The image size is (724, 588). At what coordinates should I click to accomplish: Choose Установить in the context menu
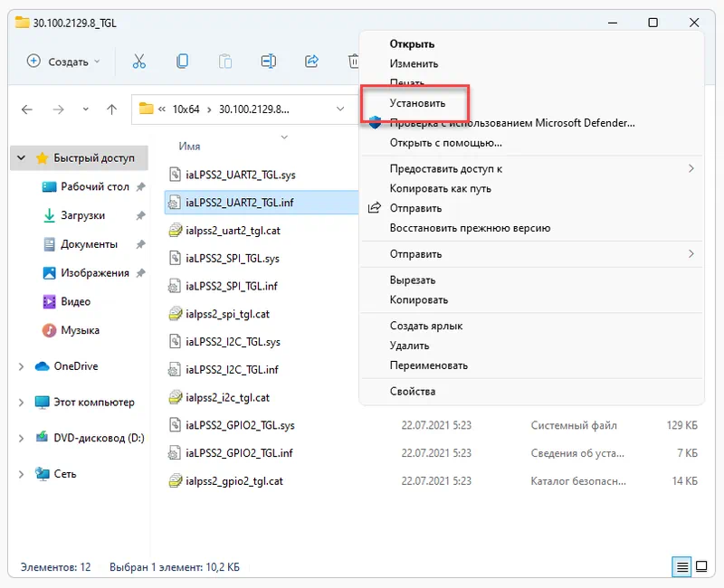(417, 103)
